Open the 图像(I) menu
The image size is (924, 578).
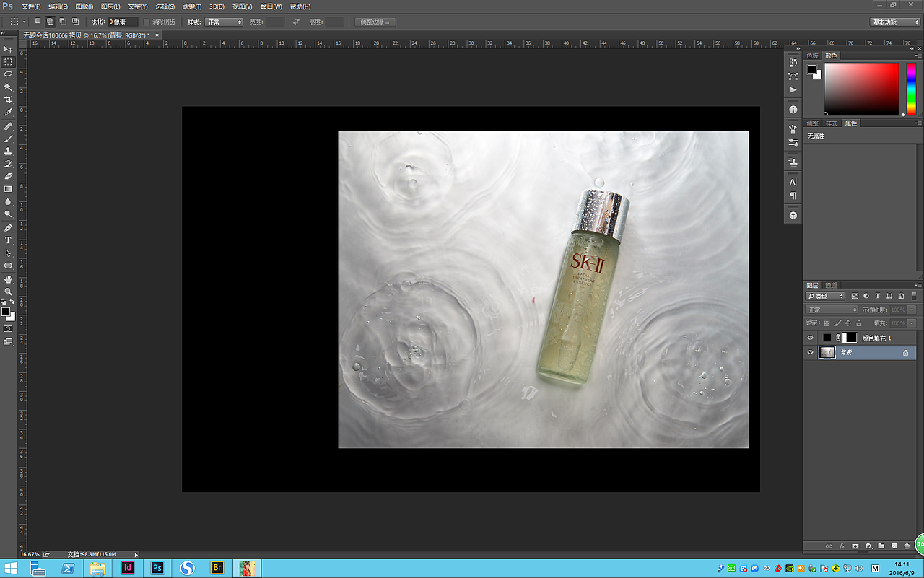(x=84, y=6)
